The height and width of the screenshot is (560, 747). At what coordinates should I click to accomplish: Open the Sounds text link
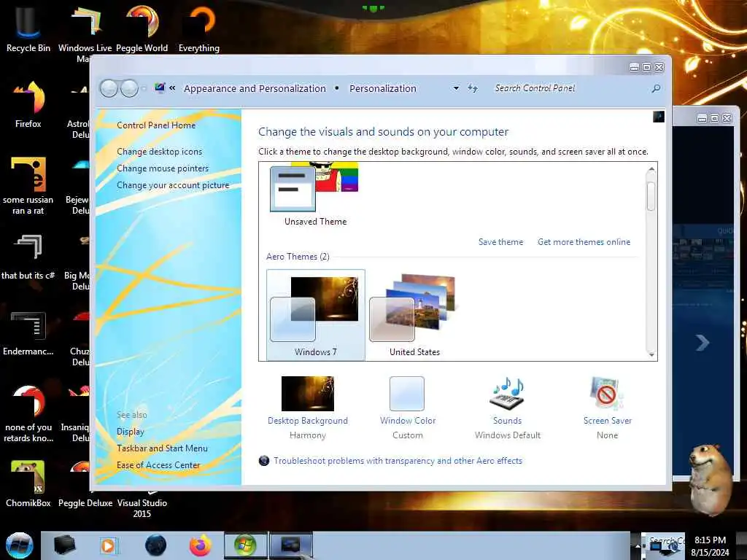pyautogui.click(x=508, y=421)
